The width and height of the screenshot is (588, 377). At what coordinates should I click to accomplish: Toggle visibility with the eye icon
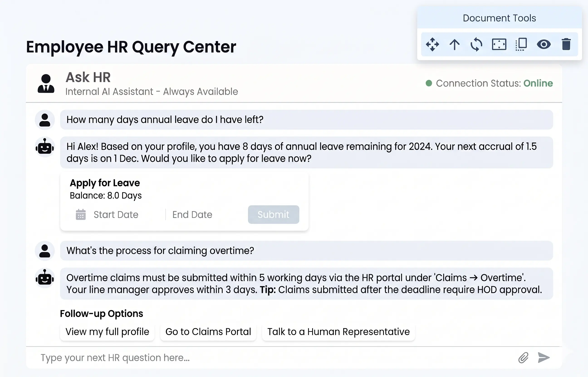pos(544,44)
